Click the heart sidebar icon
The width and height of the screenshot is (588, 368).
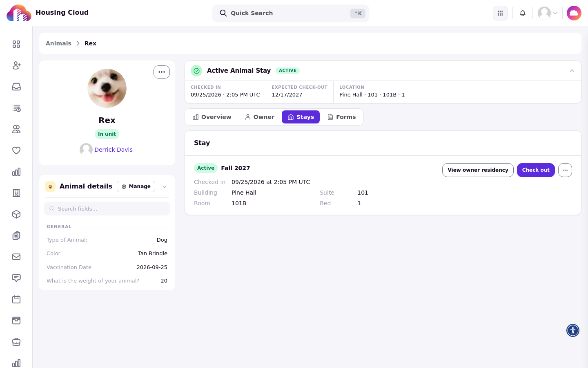pyautogui.click(x=16, y=150)
